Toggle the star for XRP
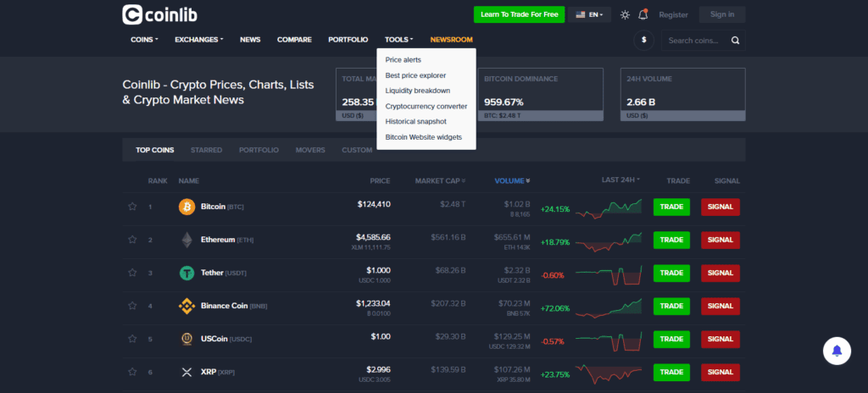868x393 pixels. [x=132, y=372]
